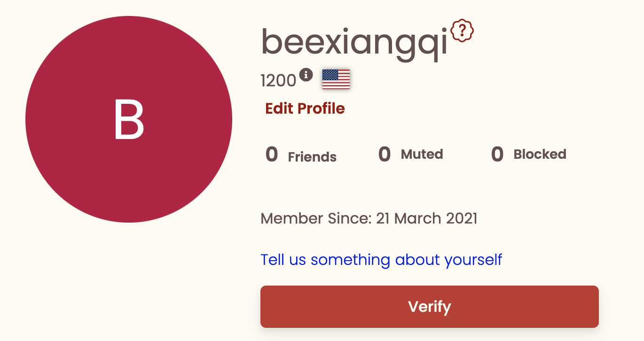Select the red circular profile avatar
Image resolution: width=644 pixels, height=341 pixels.
click(x=129, y=119)
